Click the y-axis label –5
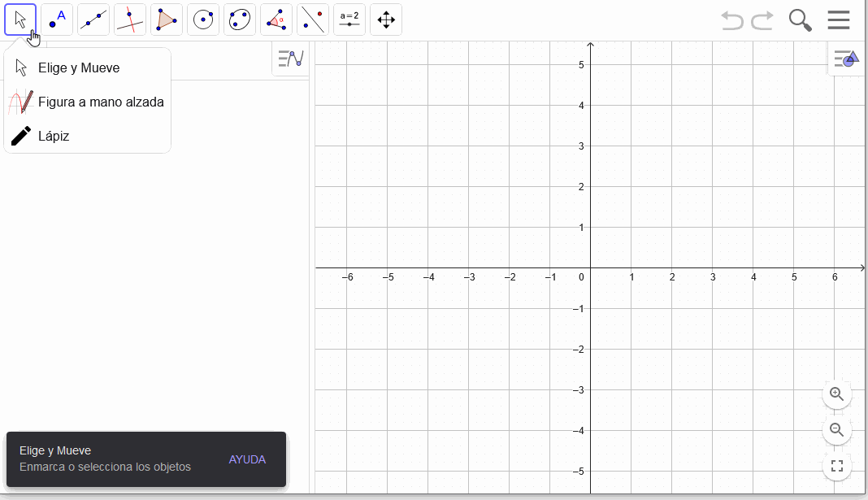This screenshot has width=868, height=500. (579, 472)
